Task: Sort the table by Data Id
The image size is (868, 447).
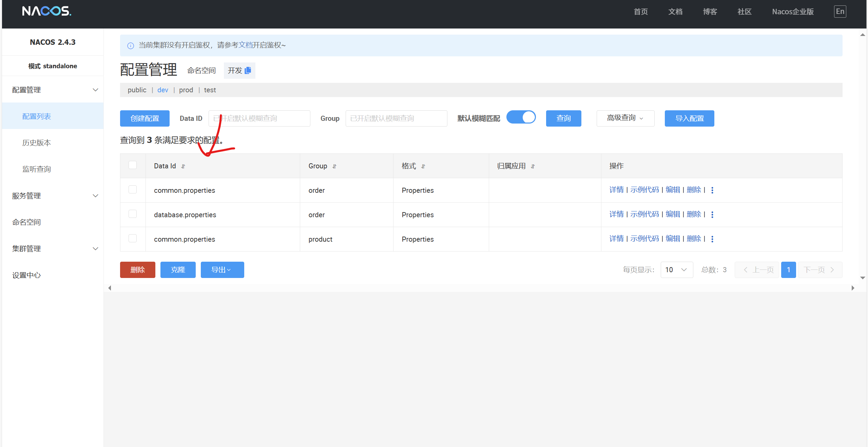Action: [183, 166]
